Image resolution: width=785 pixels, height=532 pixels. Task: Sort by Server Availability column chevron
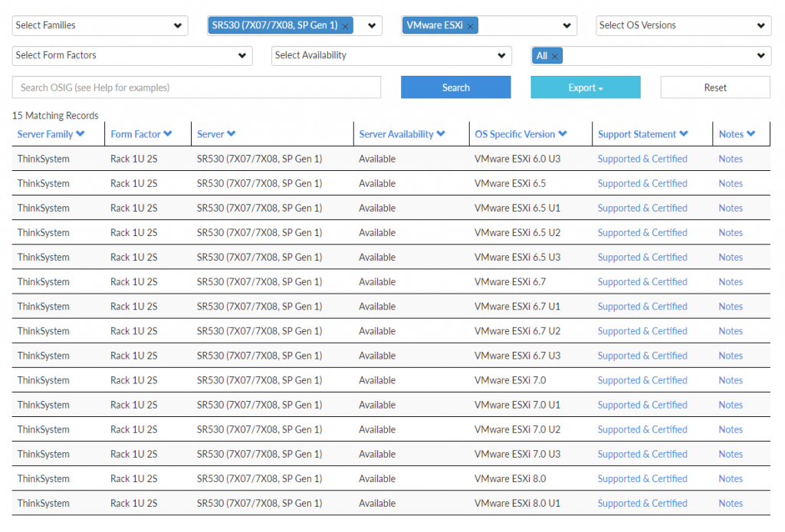click(441, 133)
